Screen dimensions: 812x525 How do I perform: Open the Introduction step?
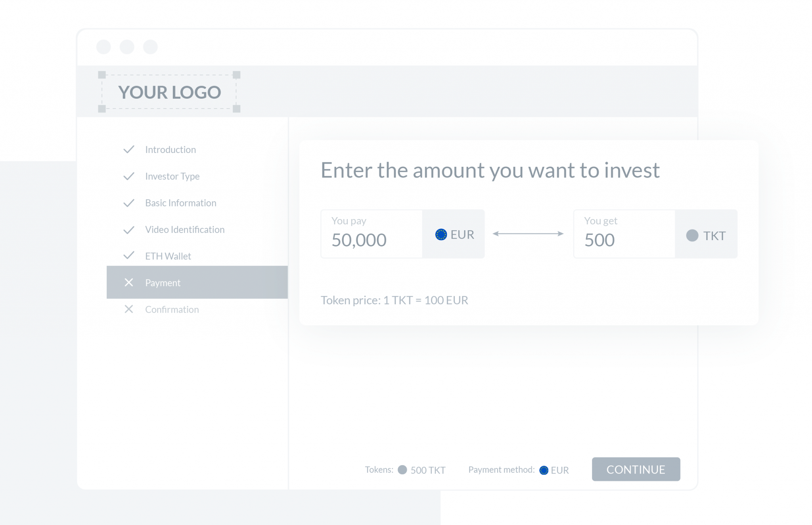(170, 150)
